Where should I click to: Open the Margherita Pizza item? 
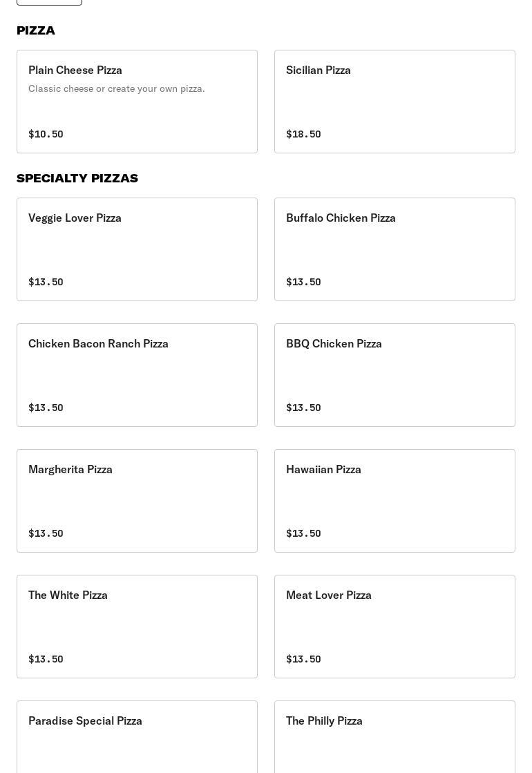(137, 501)
